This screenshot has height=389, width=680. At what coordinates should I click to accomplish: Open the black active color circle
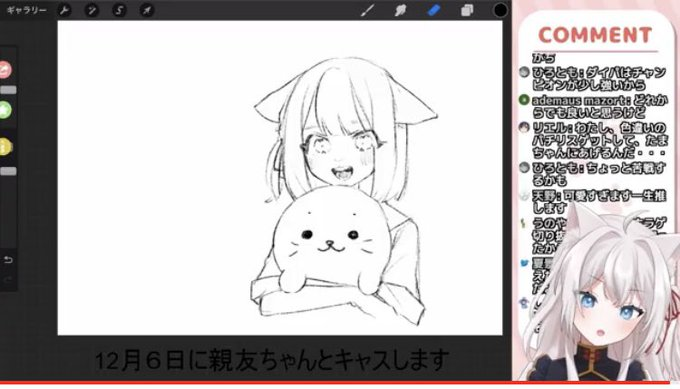coord(500,10)
